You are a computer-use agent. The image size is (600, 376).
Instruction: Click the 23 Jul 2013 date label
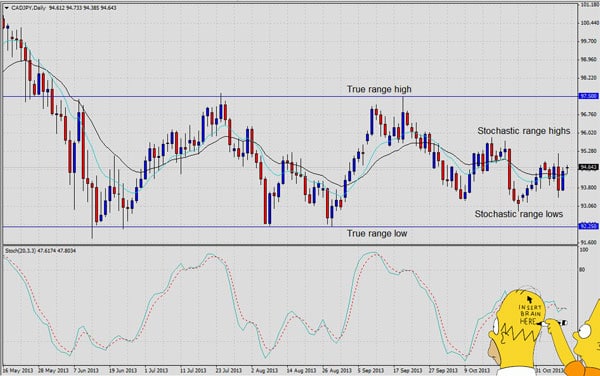tap(228, 371)
